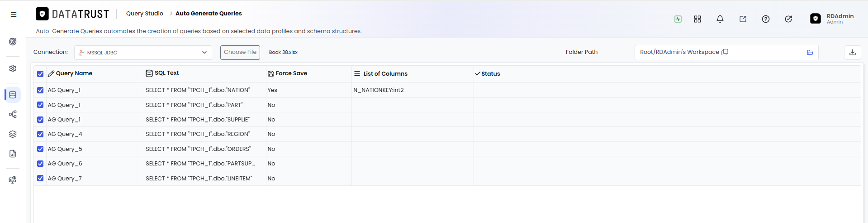Open the help question mark icon
The width and height of the screenshot is (868, 223).
pos(766,19)
